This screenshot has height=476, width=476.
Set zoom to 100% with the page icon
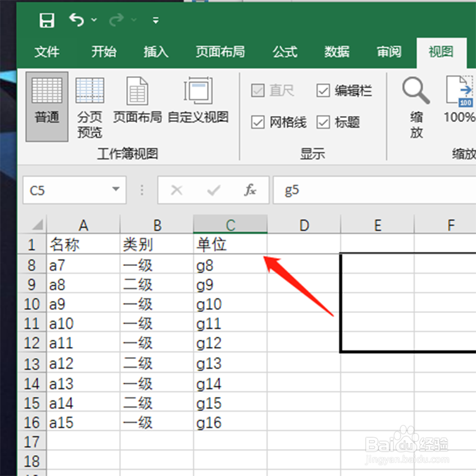click(x=459, y=100)
